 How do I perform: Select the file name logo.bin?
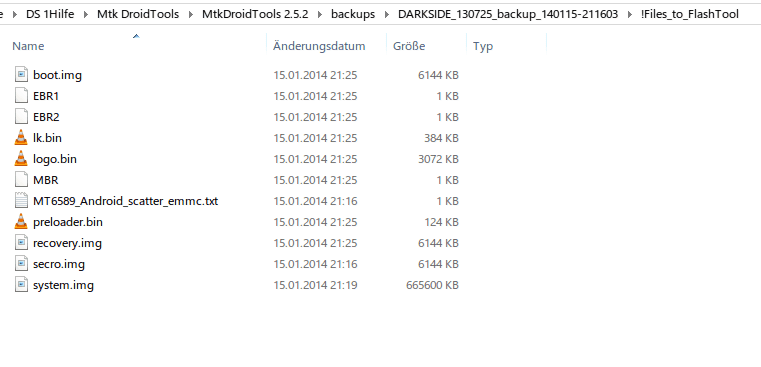click(x=55, y=159)
